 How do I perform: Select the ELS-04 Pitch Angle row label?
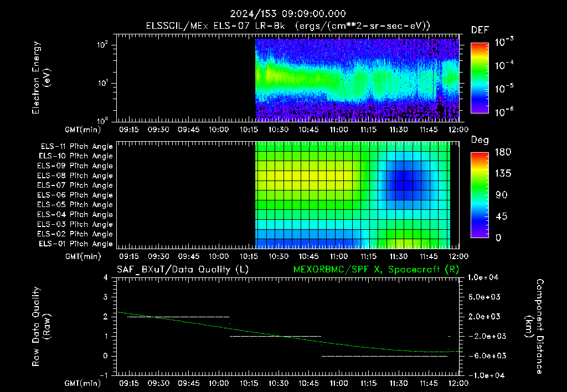pyautogui.click(x=75, y=214)
